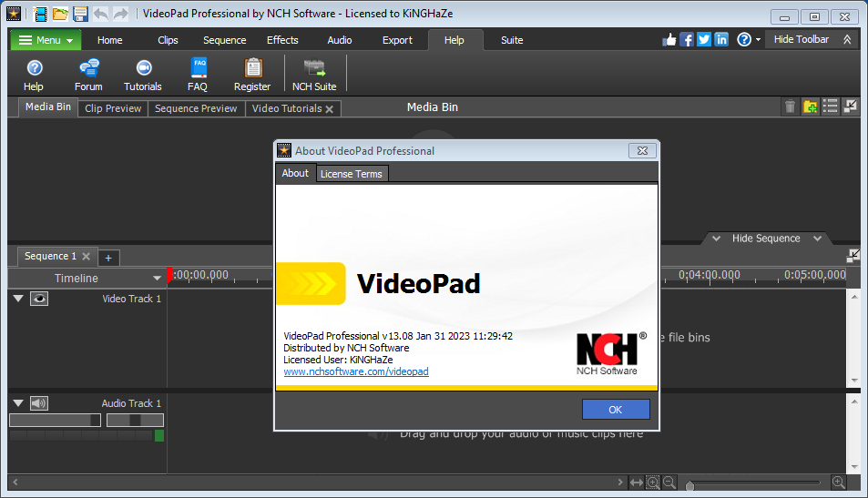Open the NCH Suite icon
This screenshot has width=868, height=498.
click(314, 75)
